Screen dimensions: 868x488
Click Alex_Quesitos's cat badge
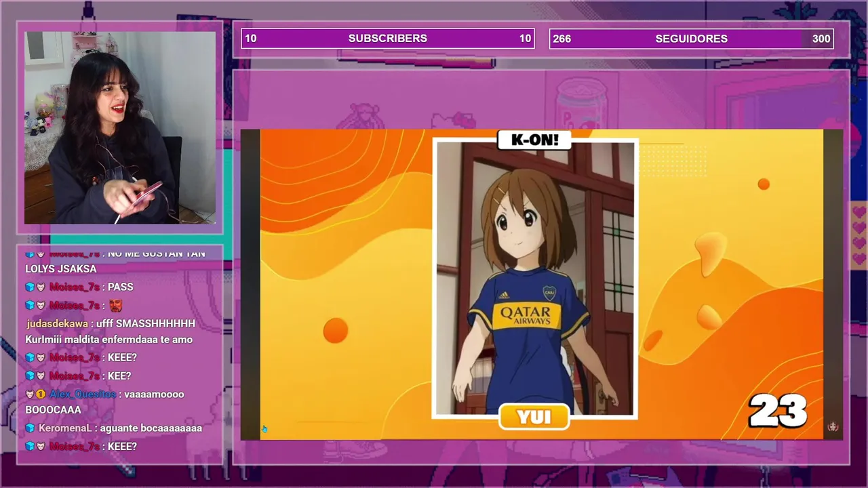[x=30, y=394]
